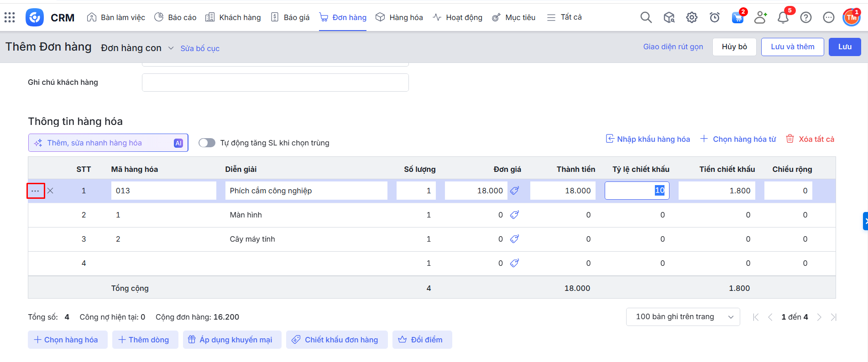Click the price tag icon in Màn hình row
Viewport: 868px width, 362px height.
(x=514, y=215)
